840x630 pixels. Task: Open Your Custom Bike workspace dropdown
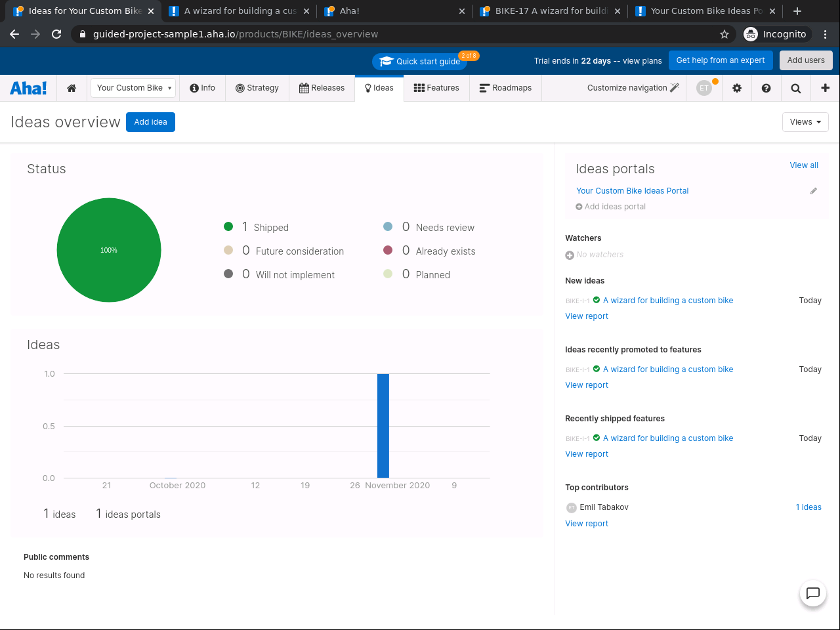(x=134, y=88)
